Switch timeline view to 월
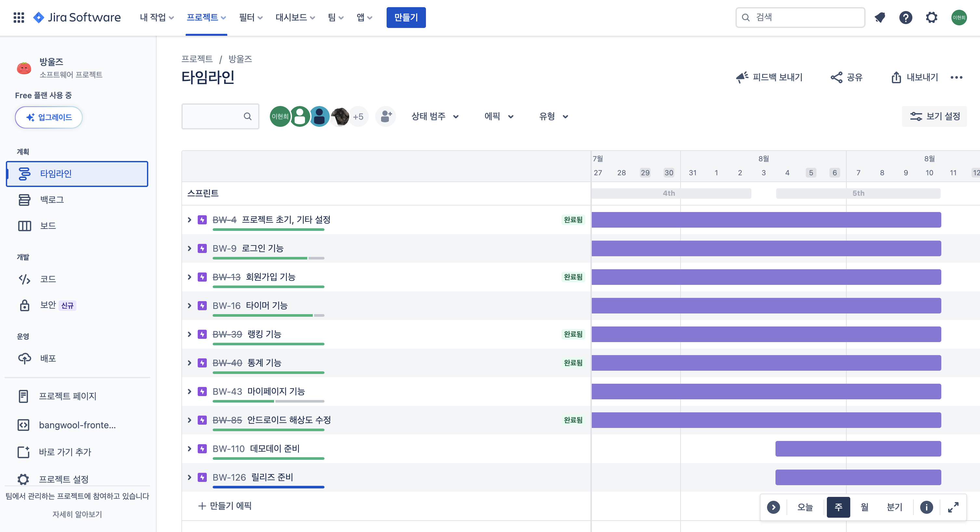Viewport: 980px width, 532px height. pyautogui.click(x=864, y=507)
